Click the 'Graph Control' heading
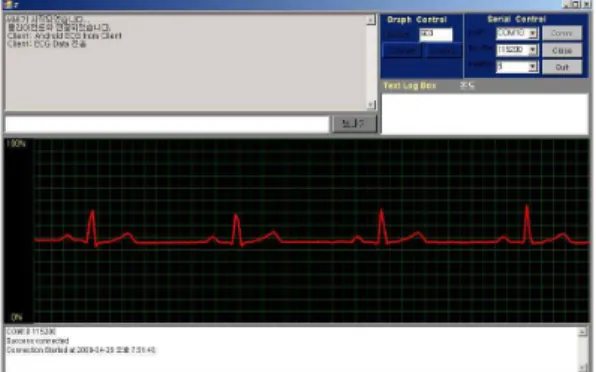 click(417, 20)
